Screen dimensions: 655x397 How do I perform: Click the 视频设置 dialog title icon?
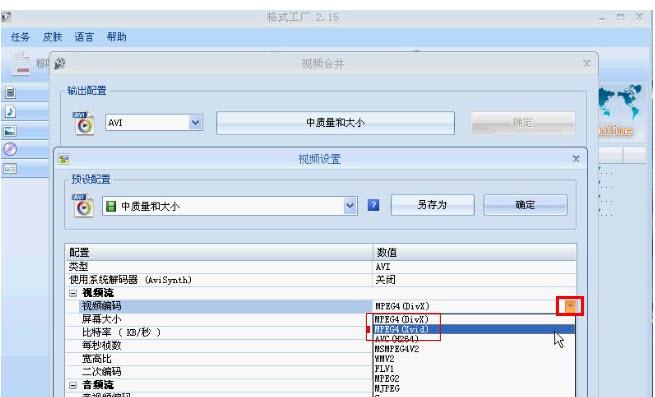pyautogui.click(x=64, y=159)
